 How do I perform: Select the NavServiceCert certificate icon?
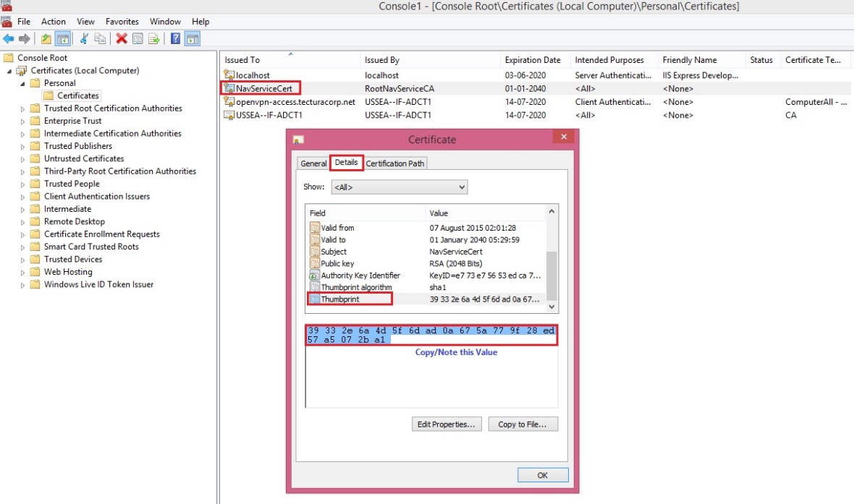(229, 88)
